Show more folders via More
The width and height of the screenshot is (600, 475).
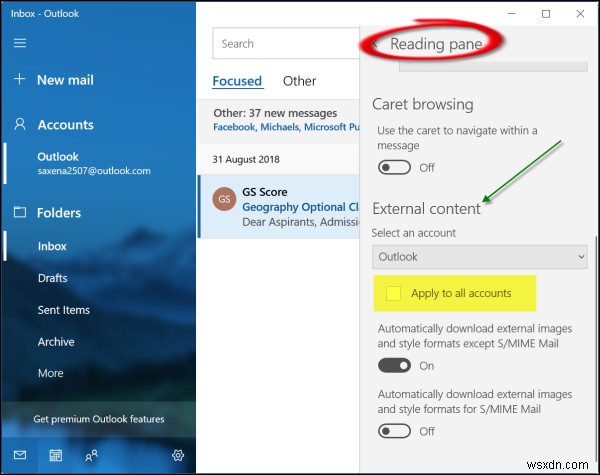tap(51, 373)
